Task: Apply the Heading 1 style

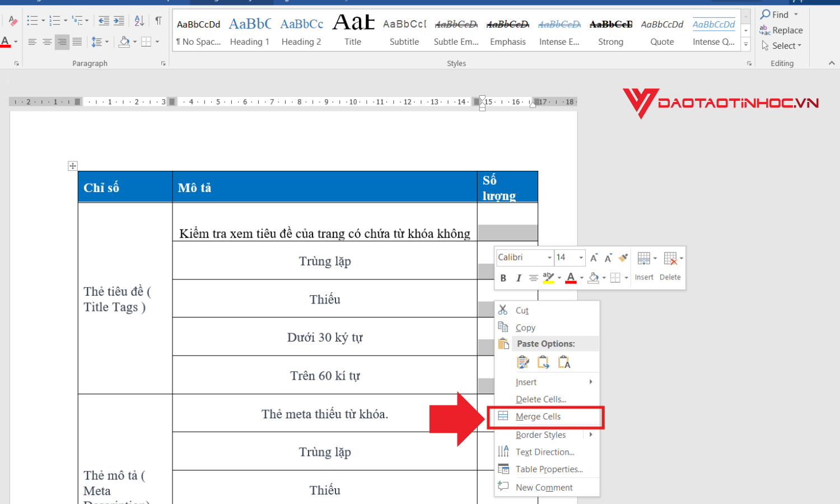Action: pos(250,31)
